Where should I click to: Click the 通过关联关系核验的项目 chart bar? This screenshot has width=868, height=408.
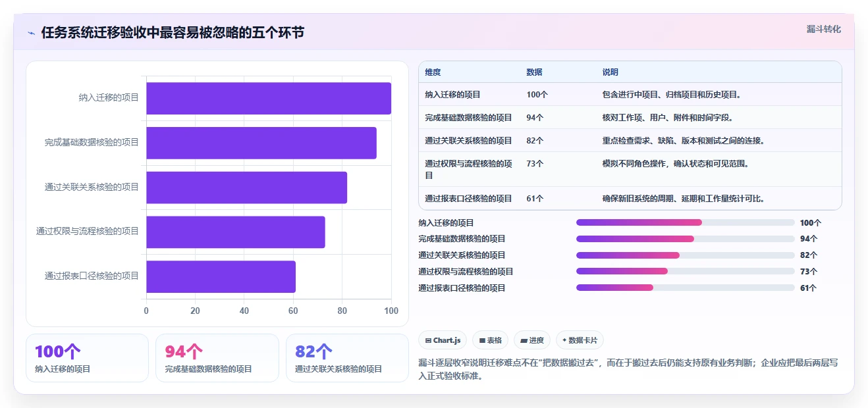tap(246, 188)
